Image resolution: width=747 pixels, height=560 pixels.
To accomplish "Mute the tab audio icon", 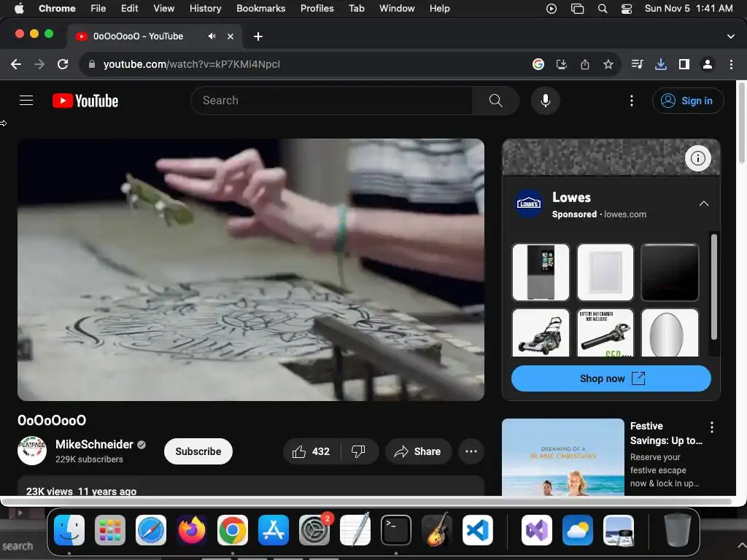I will point(212,36).
